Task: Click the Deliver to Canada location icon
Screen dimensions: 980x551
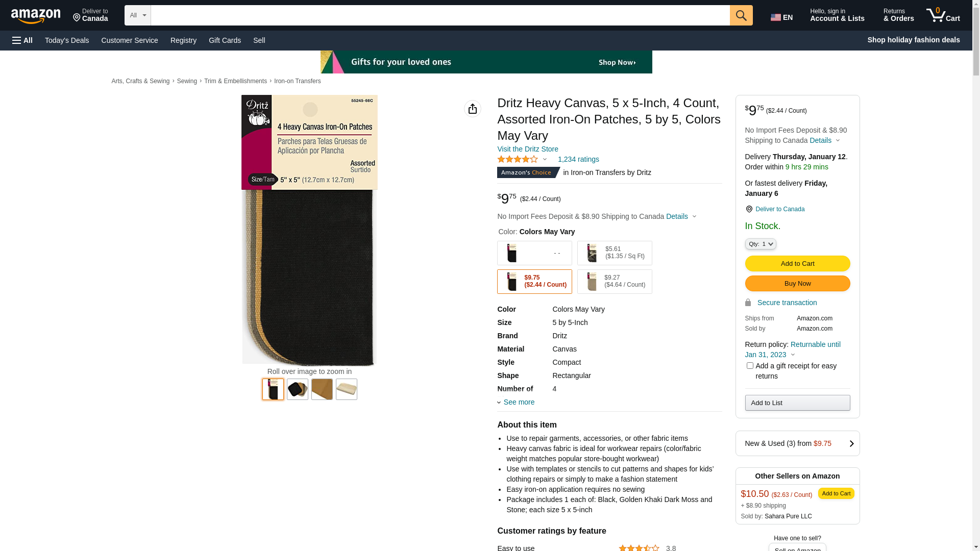Action: click(77, 18)
